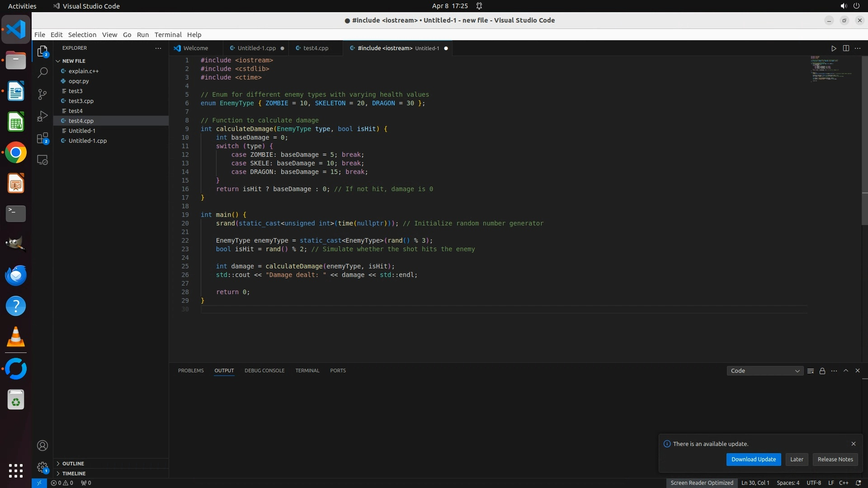This screenshot has height=488, width=868.
Task: Split the editor to the right
Action: (x=846, y=48)
